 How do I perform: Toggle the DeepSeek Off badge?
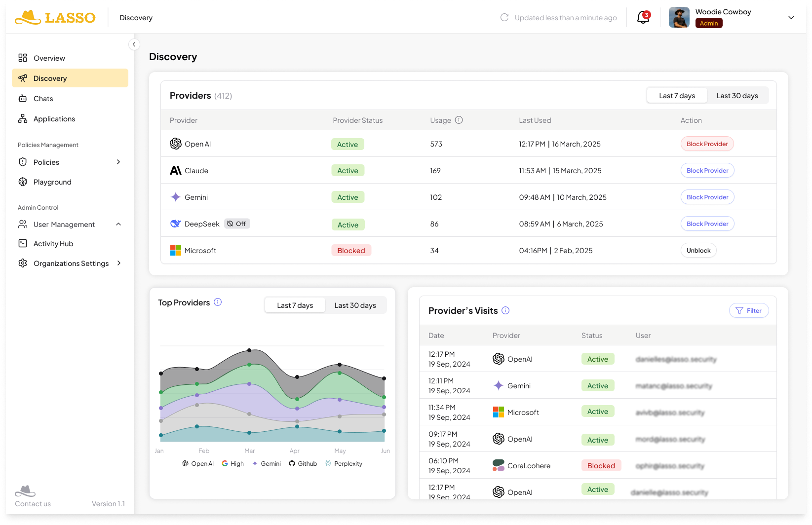coord(237,224)
